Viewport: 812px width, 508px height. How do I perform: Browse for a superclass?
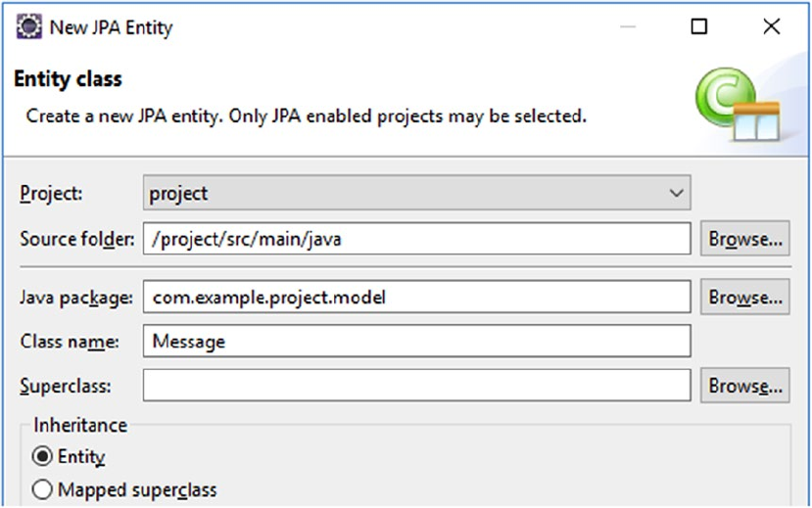point(745,386)
